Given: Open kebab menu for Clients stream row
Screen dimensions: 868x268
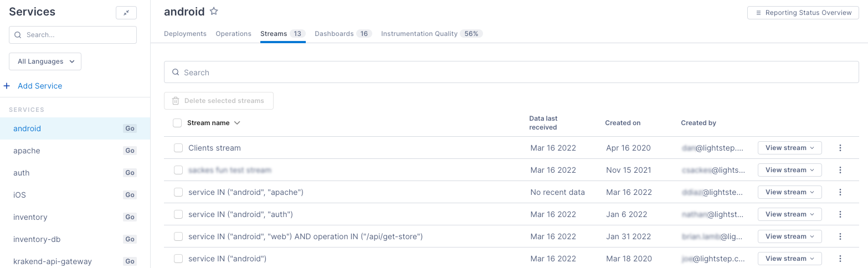Looking at the screenshot, I should [x=840, y=148].
